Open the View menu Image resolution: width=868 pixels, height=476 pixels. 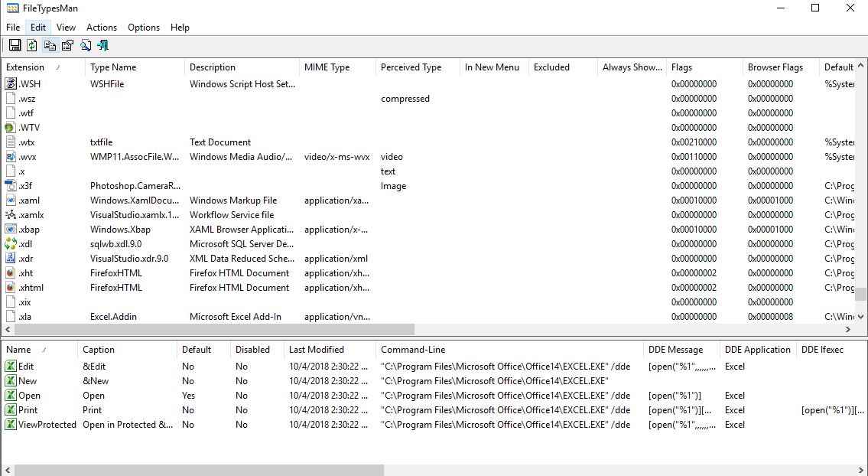tap(66, 27)
